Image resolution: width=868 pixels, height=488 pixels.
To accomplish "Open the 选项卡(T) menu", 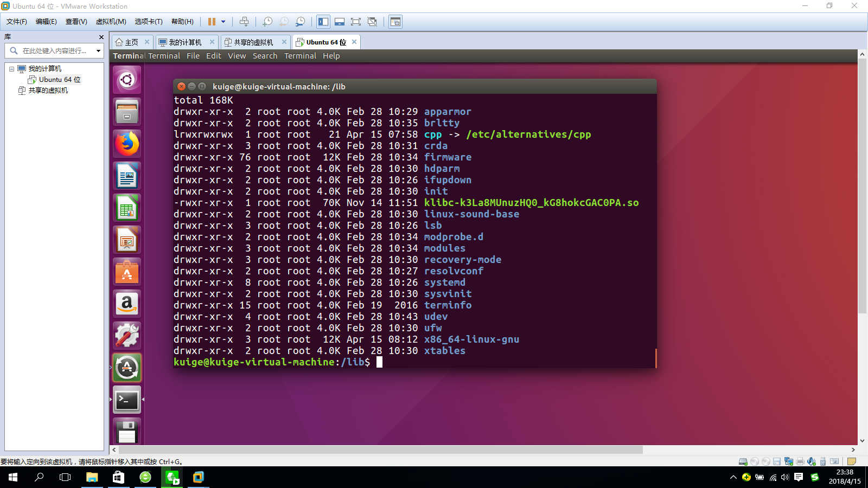I will point(149,22).
